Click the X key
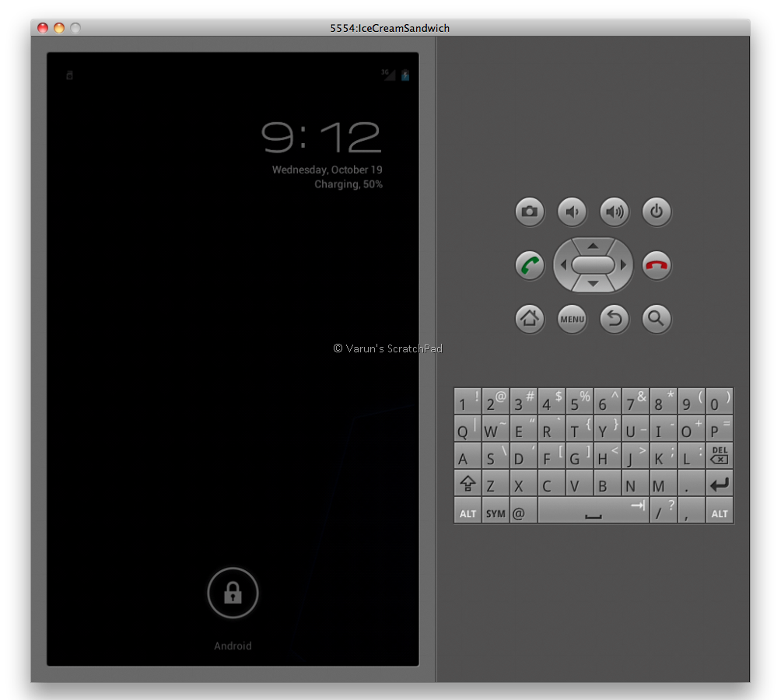 [524, 483]
